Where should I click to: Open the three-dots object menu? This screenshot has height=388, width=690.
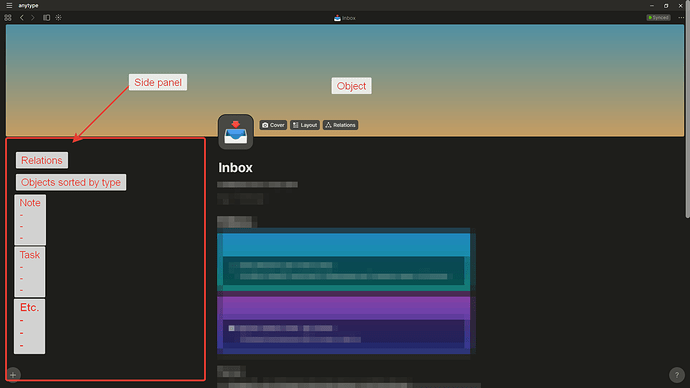click(x=681, y=18)
